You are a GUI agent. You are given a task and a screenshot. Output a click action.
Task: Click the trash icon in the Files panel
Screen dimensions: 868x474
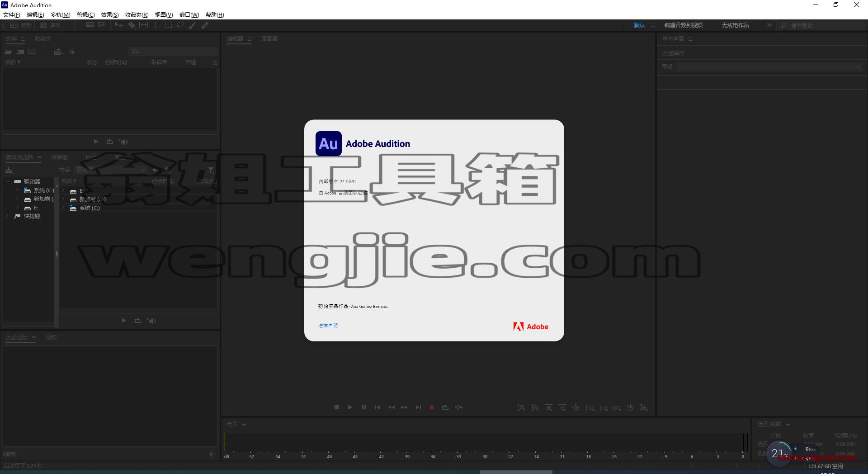click(x=71, y=52)
